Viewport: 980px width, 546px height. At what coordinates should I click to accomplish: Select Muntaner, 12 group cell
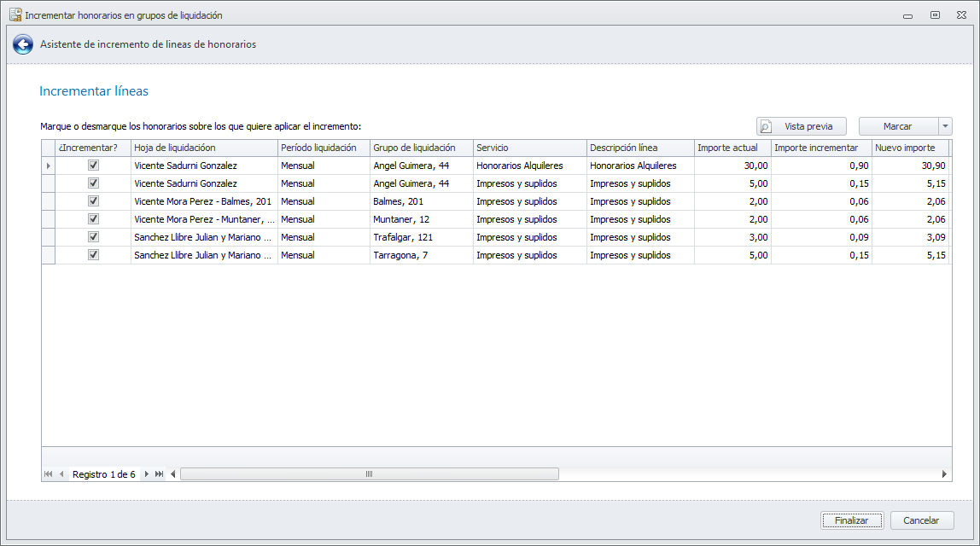pyautogui.click(x=421, y=219)
